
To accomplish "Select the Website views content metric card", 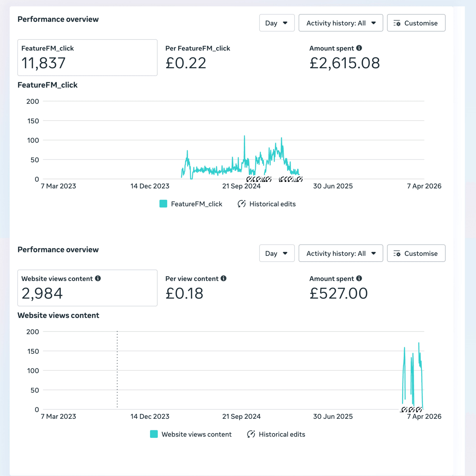I will [87, 288].
